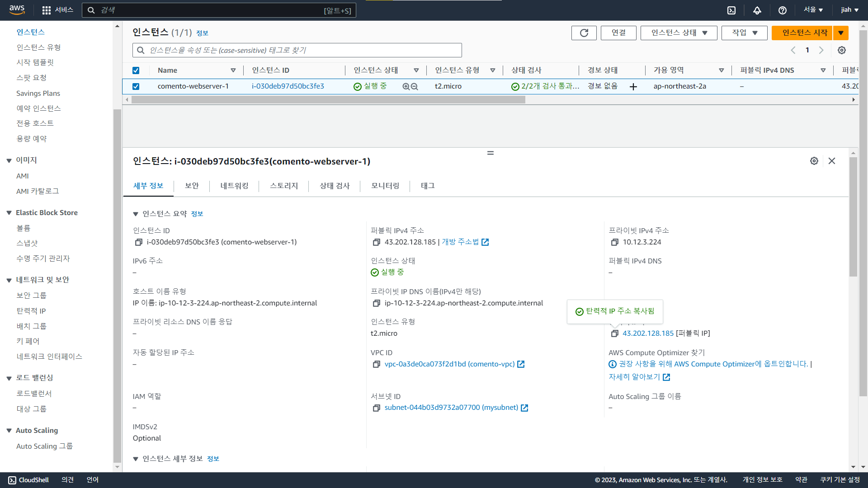Click zoom-in icon next to instance state
Image resolution: width=868 pixels, height=488 pixels.
coord(406,87)
